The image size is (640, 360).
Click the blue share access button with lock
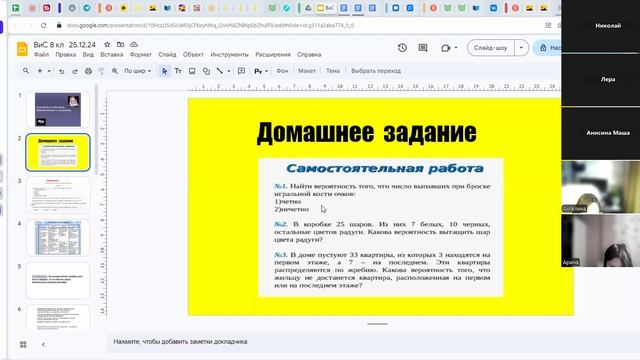pos(548,48)
